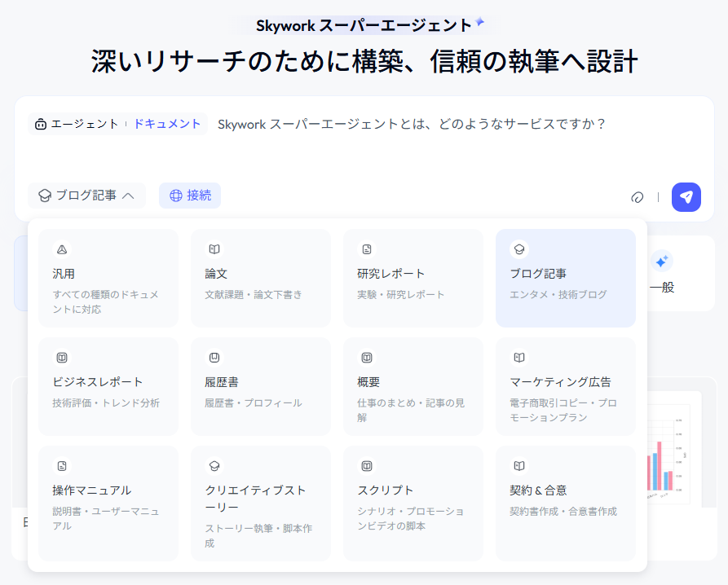Click the Skywork スーパーエージェント title
This screenshot has width=728, height=585.
click(x=364, y=25)
